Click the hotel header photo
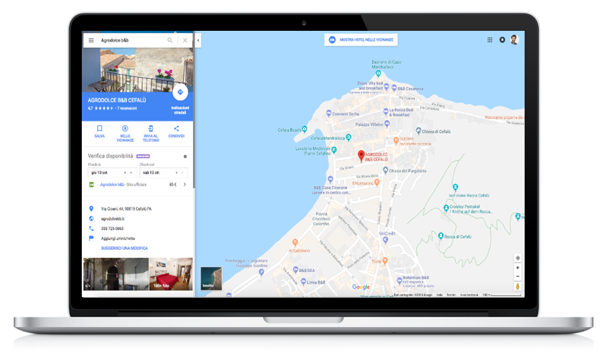Viewport: 607px width, 364px height. click(138, 70)
